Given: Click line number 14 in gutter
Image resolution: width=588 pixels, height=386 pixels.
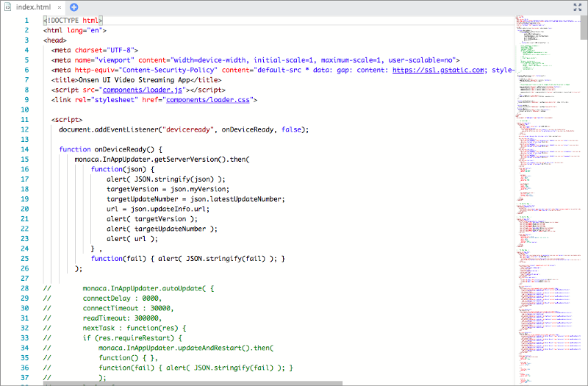Looking at the screenshot, I should [25, 149].
